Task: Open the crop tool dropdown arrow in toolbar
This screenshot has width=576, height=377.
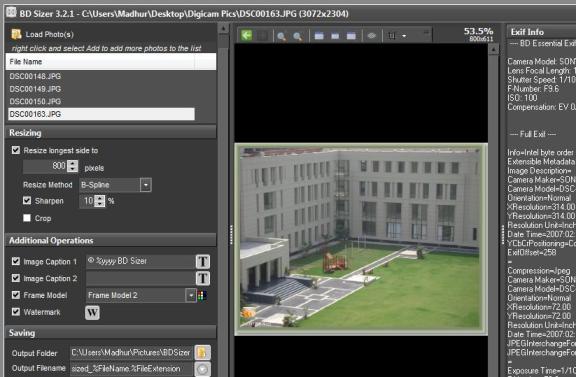Action: tap(404, 36)
